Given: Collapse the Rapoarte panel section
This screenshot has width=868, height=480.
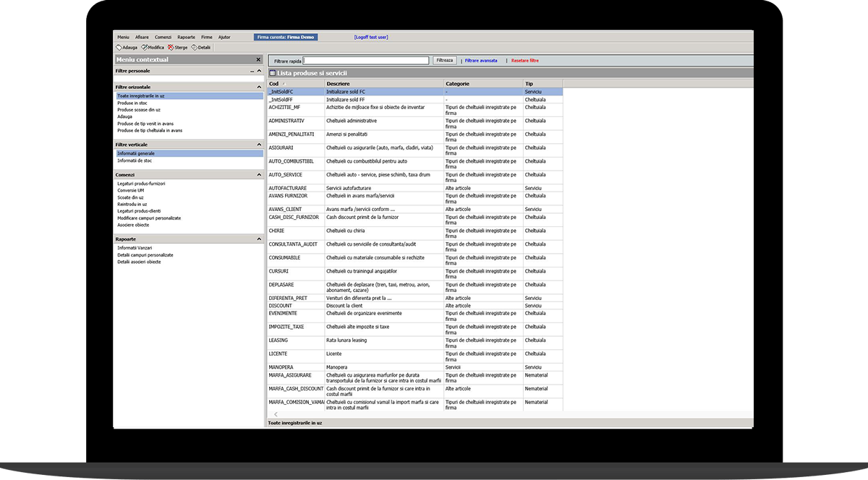Looking at the screenshot, I should click(259, 239).
